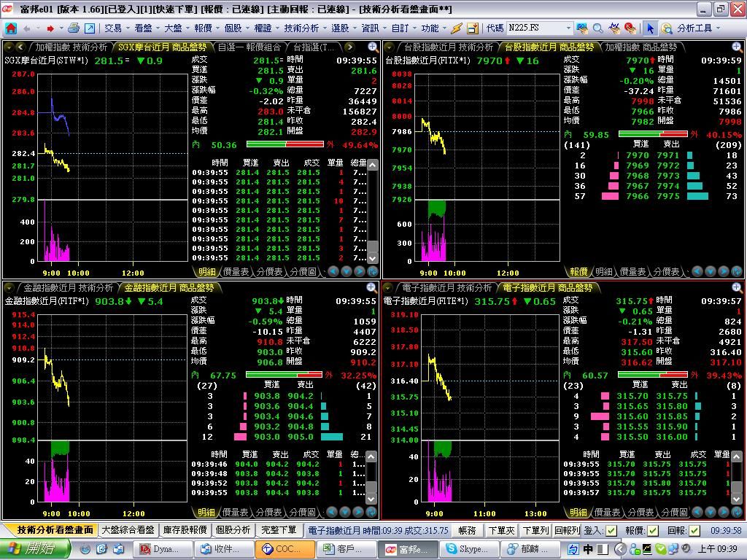Open the 選股 dropdown menu

tap(344, 28)
